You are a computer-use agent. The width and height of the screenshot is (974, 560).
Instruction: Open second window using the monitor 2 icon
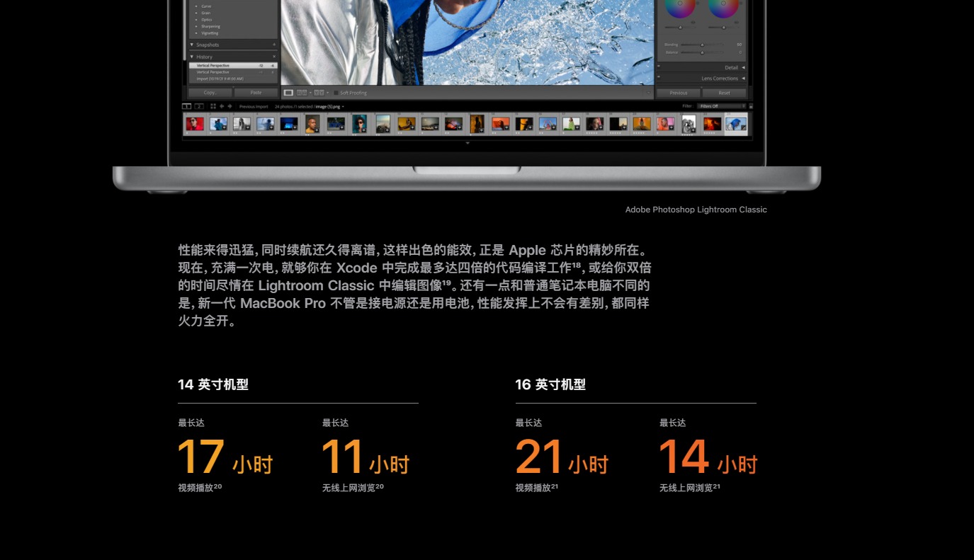(x=199, y=105)
